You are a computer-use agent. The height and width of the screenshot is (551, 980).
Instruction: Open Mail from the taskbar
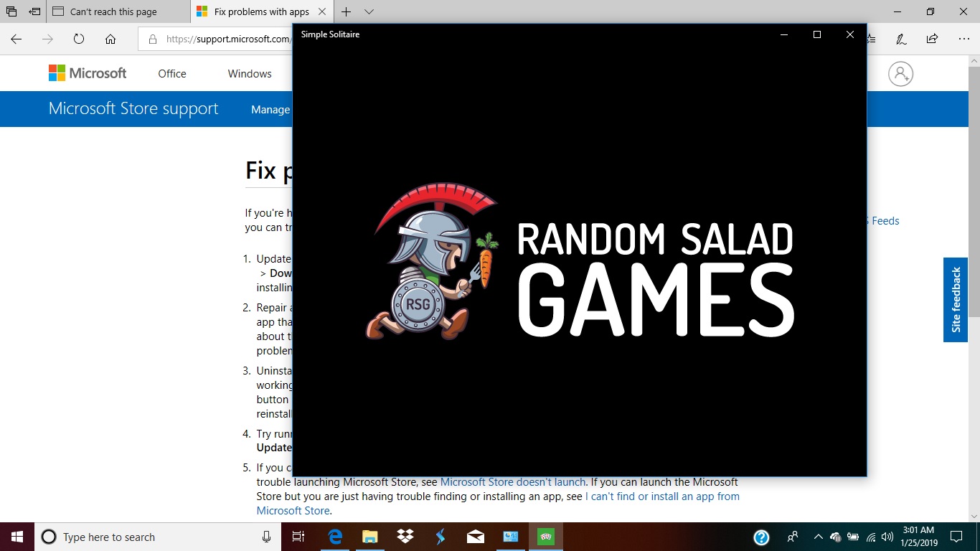click(475, 537)
